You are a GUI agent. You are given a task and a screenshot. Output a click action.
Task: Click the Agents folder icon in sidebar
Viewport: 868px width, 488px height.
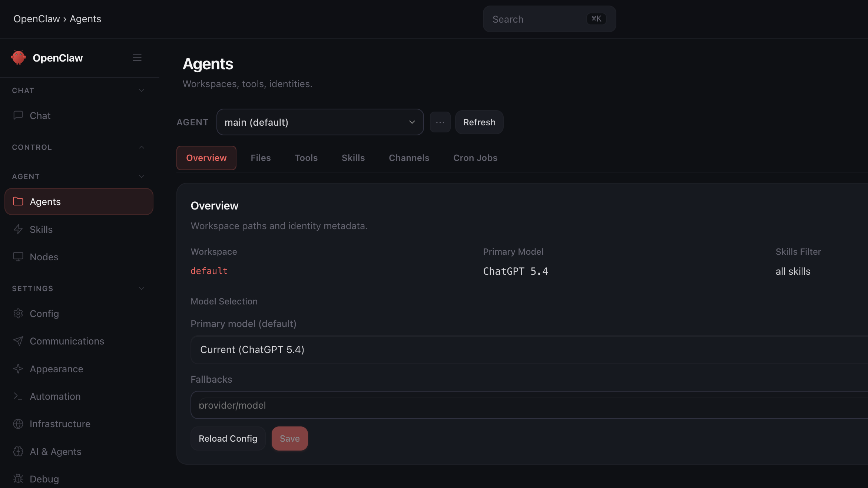click(x=18, y=201)
